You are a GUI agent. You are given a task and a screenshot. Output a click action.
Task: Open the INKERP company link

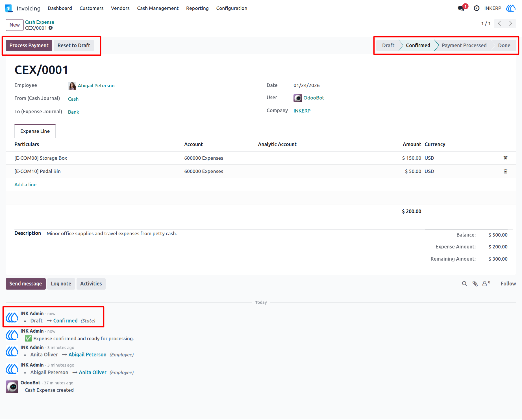pos(302,111)
